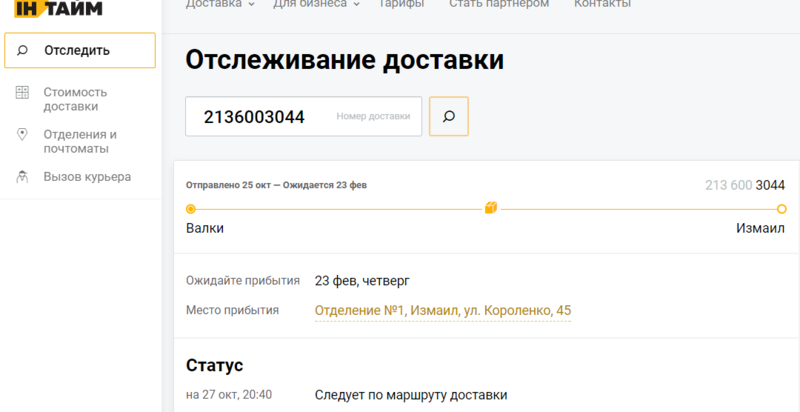Viewport: 800px width, 412px height.
Task: Go to Стать партнером page
Action: click(499, 4)
